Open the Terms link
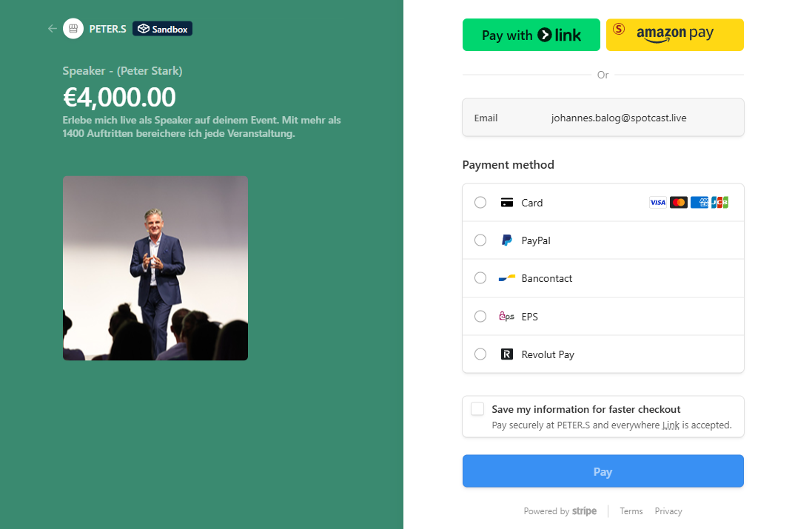Screen dimensions: 812x529 pyautogui.click(x=631, y=511)
